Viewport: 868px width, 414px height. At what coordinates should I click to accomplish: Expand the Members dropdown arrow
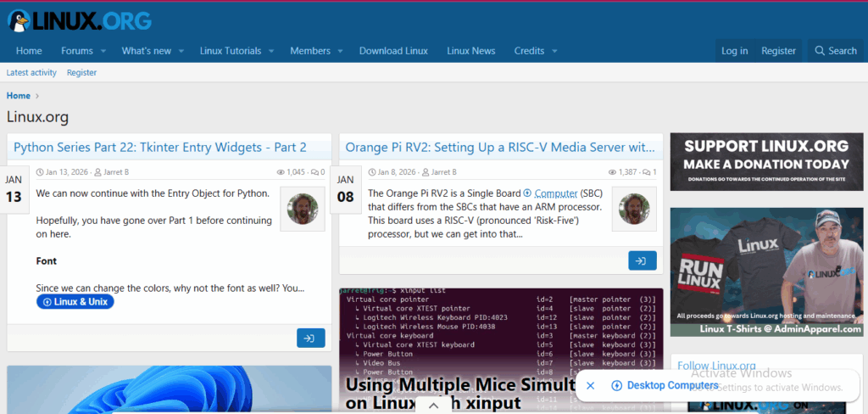point(341,52)
